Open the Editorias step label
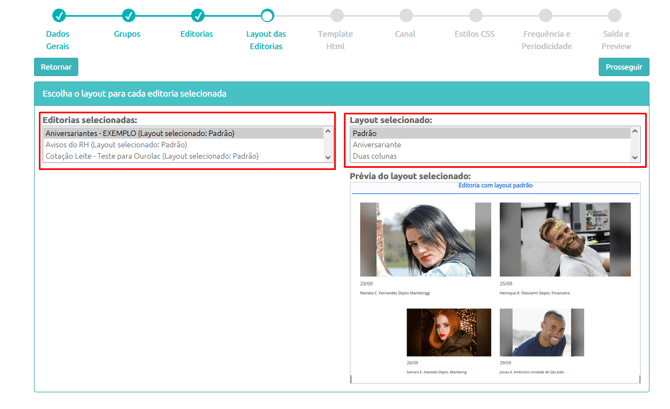This screenshot has height=409, width=670. 197,34
